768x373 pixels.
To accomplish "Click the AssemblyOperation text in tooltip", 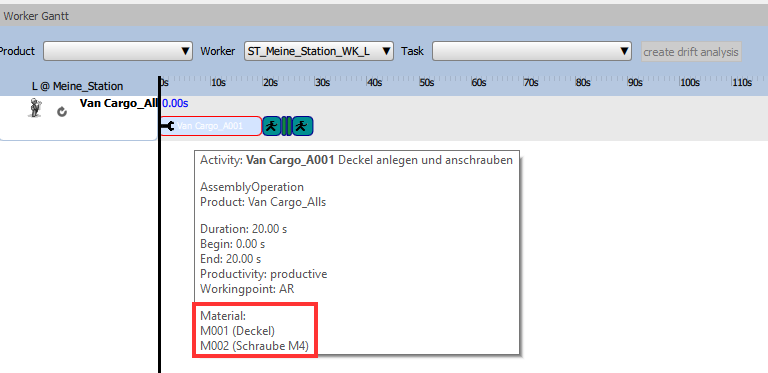I will click(x=252, y=187).
